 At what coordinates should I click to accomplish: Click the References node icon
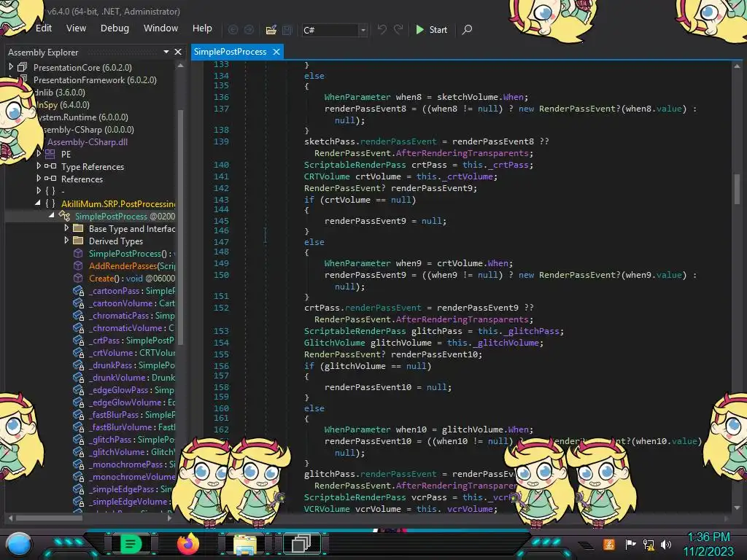[x=50, y=179]
